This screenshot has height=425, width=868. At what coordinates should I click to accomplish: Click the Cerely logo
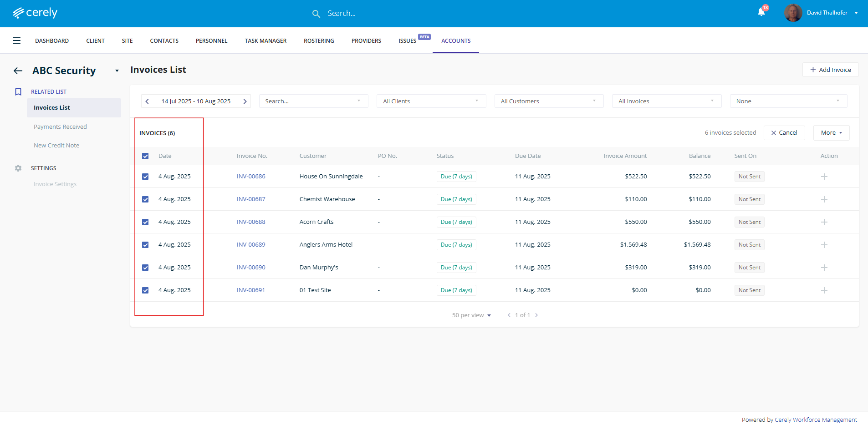coord(35,13)
